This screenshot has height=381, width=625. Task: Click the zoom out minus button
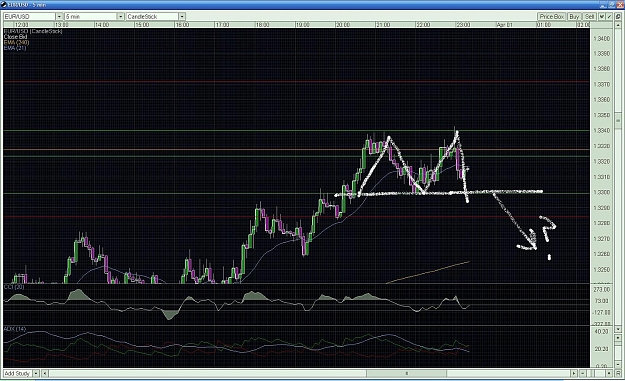point(583,373)
